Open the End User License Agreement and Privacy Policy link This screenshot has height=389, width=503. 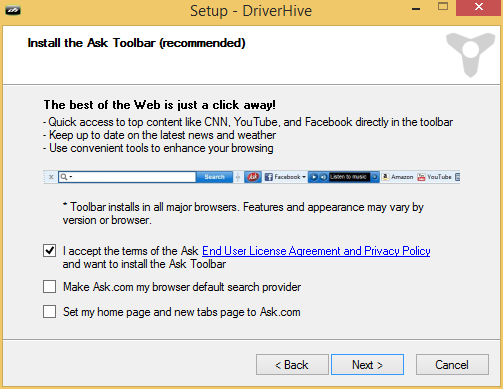click(316, 251)
